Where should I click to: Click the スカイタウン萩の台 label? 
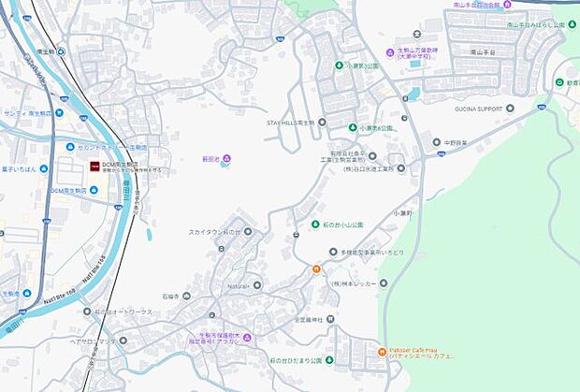(214, 230)
